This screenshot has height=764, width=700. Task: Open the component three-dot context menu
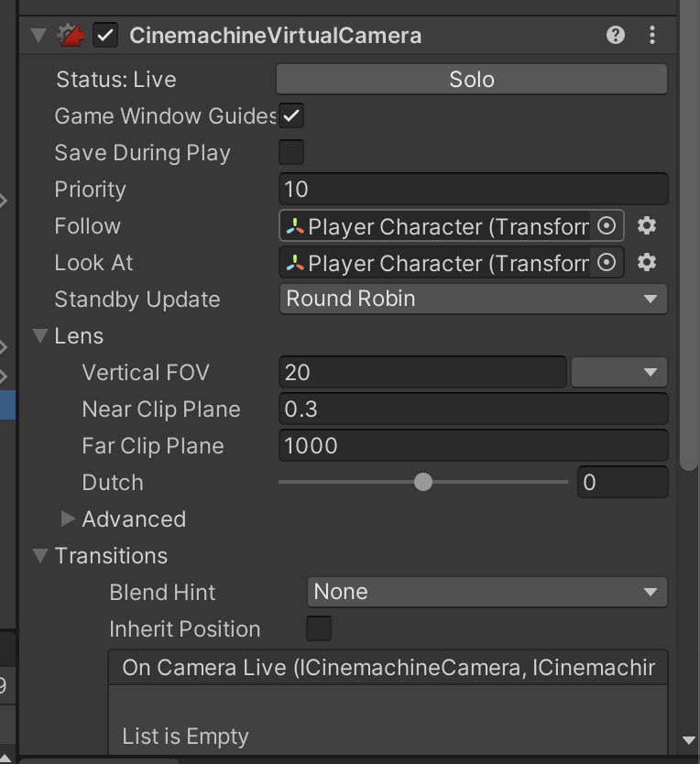point(652,35)
